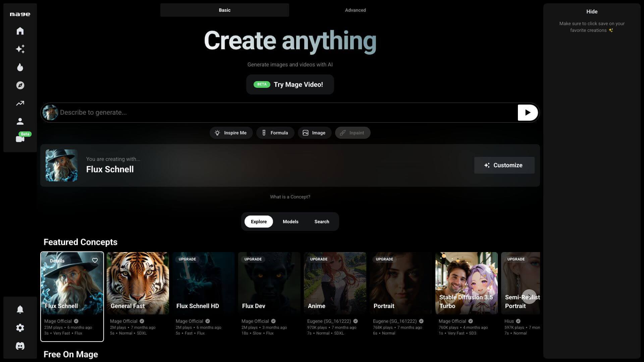This screenshot has width=644, height=362.
Task: Open the Home icon in sidebar
Action: pos(20,31)
